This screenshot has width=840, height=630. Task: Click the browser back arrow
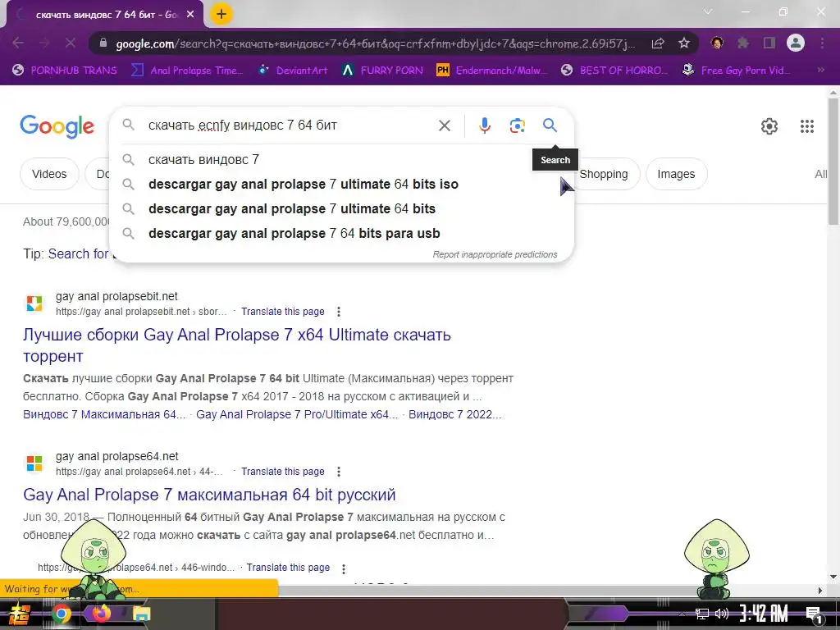pos(18,43)
